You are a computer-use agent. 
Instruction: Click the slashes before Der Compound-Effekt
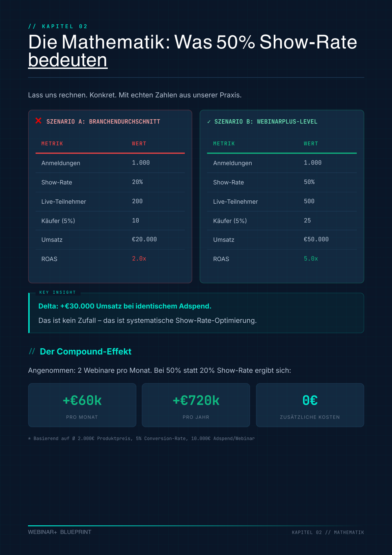[32, 352]
